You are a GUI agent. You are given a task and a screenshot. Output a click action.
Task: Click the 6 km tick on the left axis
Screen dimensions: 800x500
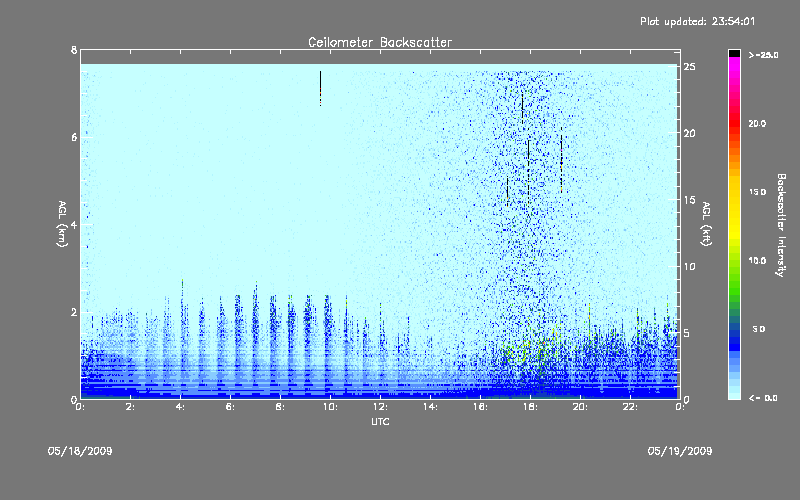74,137
